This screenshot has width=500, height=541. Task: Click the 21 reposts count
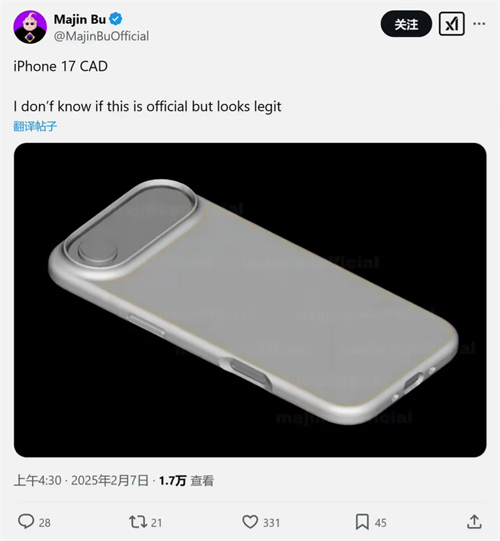pos(156,523)
